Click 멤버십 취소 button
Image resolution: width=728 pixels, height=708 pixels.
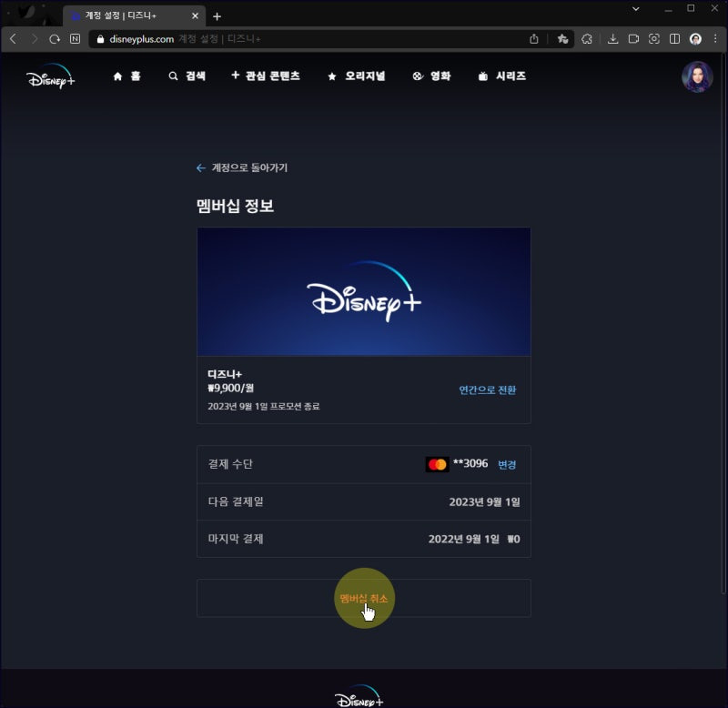click(363, 599)
